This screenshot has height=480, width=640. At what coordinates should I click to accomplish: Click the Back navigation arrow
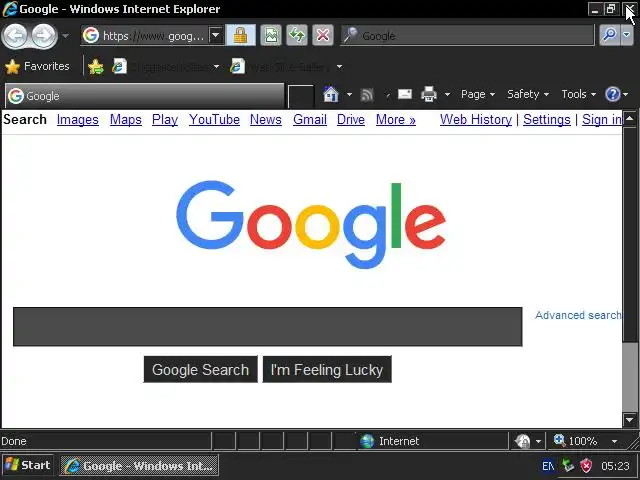[15, 36]
